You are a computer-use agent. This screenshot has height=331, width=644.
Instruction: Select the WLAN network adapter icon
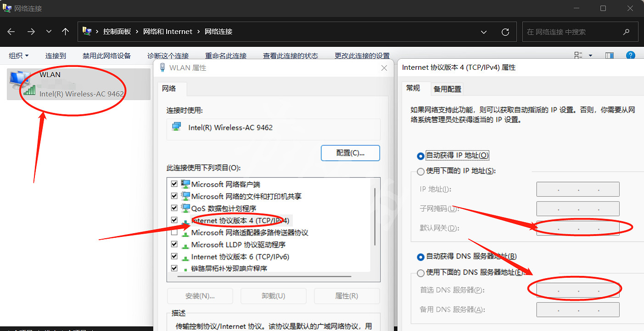point(21,84)
